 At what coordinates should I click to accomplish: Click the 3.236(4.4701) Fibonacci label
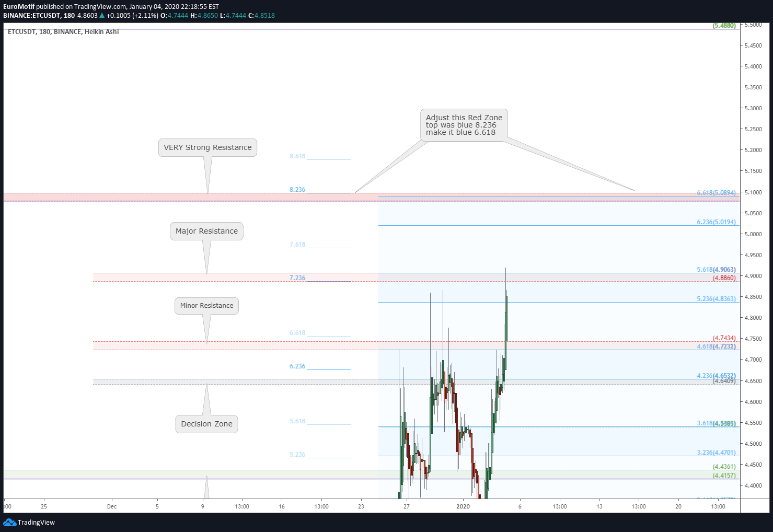pyautogui.click(x=716, y=453)
